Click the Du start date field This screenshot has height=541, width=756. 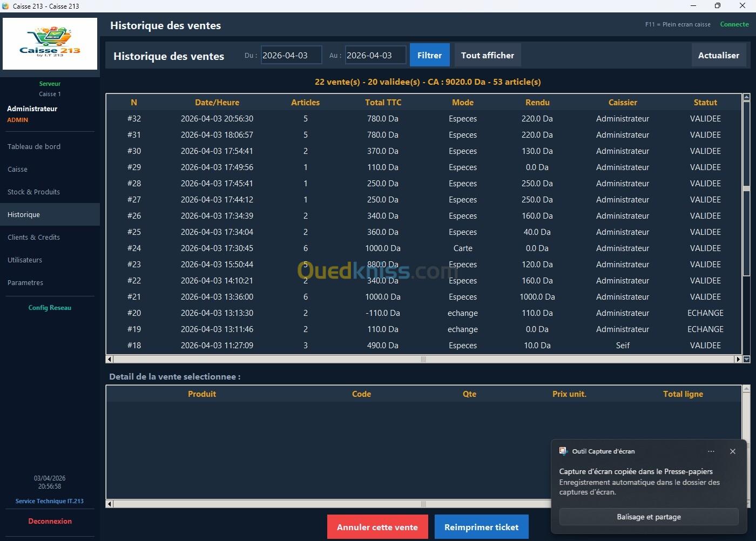tap(291, 55)
